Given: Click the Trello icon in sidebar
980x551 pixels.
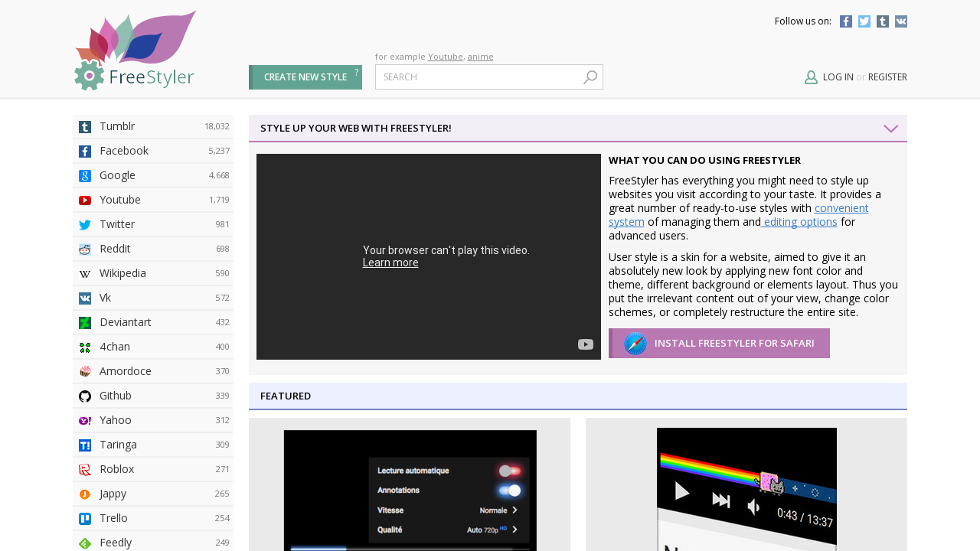Looking at the screenshot, I should pos(85,519).
